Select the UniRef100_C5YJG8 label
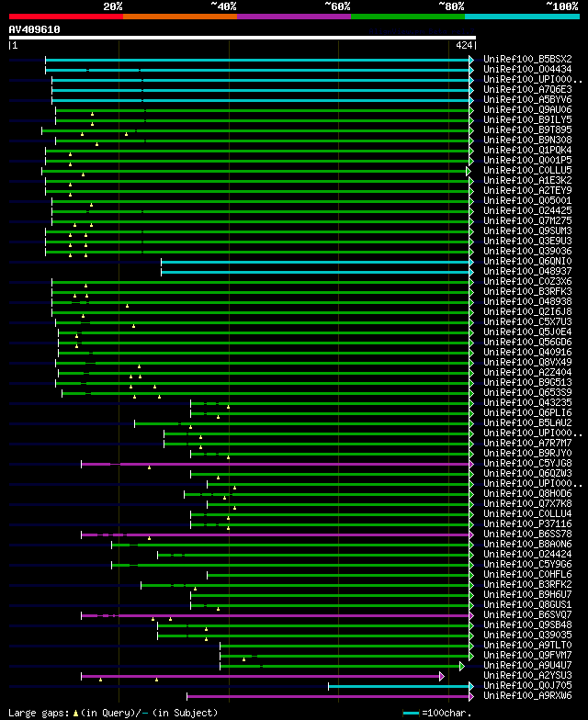 (527, 463)
